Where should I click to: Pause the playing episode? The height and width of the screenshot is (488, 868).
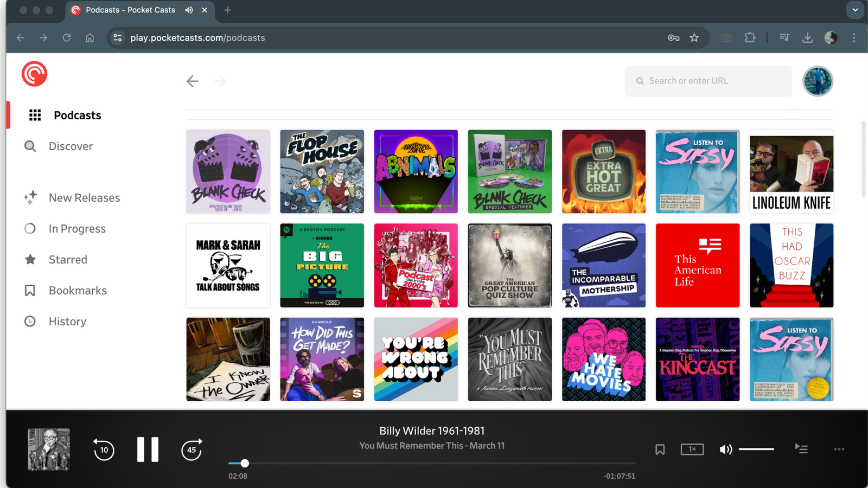pos(148,450)
